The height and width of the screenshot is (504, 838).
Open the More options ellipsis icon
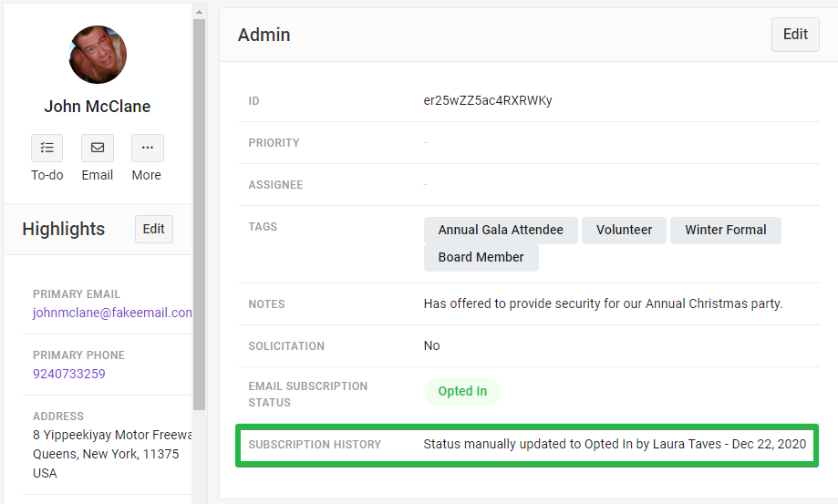click(148, 148)
